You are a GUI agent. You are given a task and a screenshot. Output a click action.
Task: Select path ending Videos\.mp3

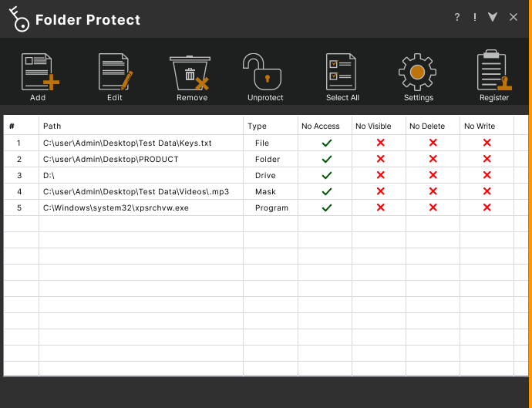(136, 192)
